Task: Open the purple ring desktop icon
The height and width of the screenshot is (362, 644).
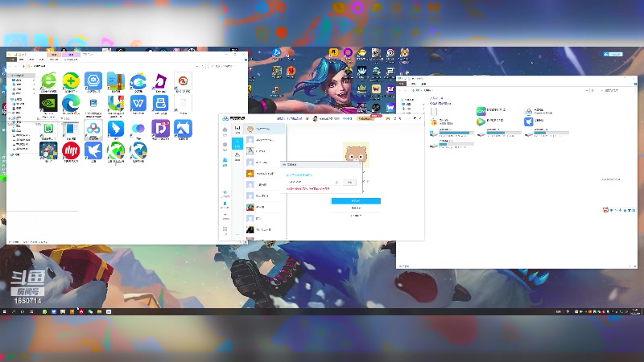Action: (x=348, y=53)
